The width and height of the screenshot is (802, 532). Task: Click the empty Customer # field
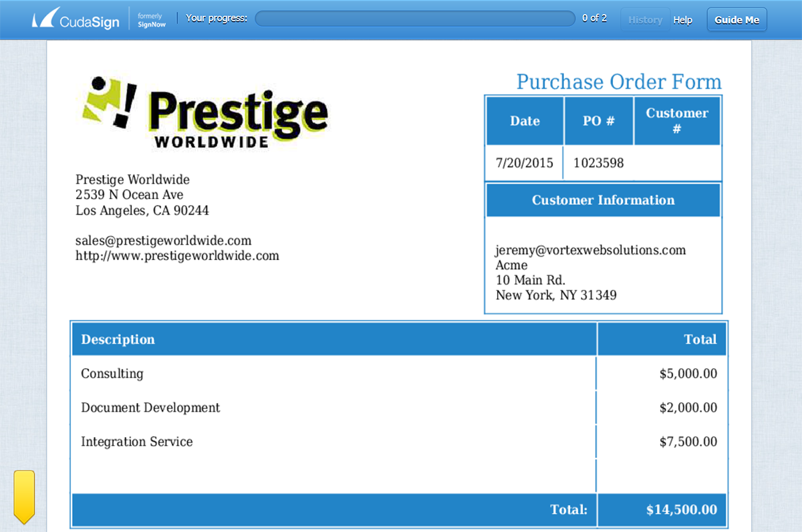point(677,163)
